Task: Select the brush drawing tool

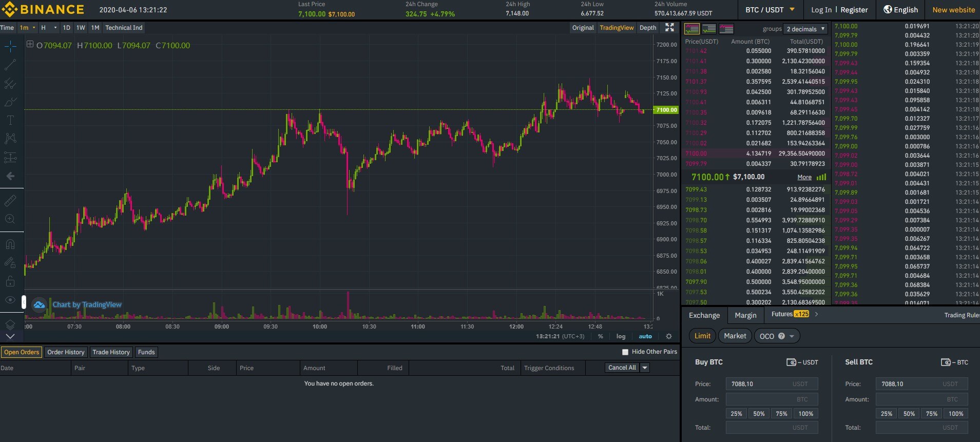Action: 10,102
